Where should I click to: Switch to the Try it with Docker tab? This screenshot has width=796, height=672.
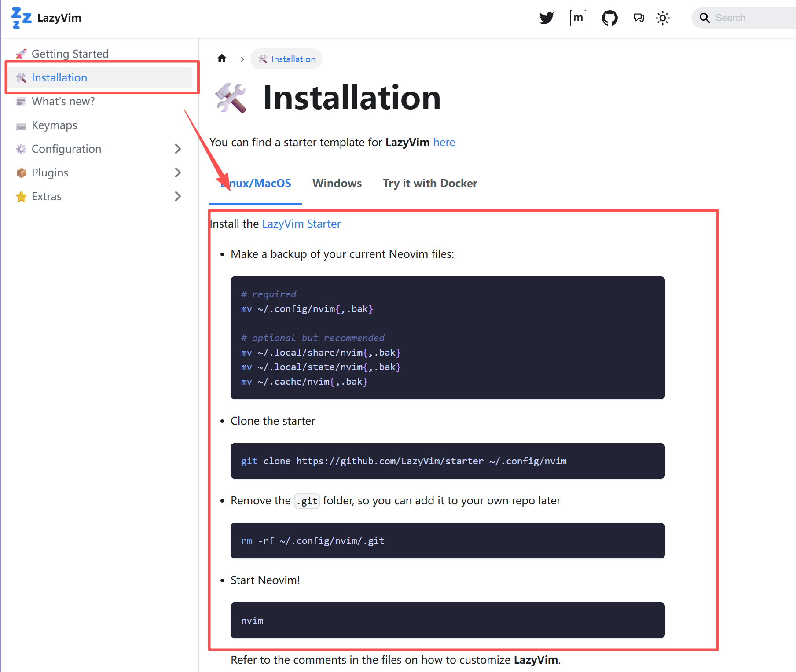pos(430,184)
